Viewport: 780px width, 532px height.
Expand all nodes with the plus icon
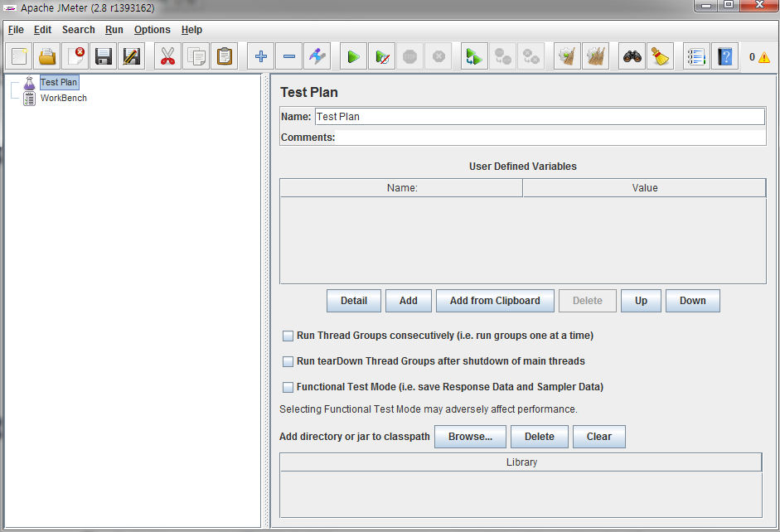point(260,56)
